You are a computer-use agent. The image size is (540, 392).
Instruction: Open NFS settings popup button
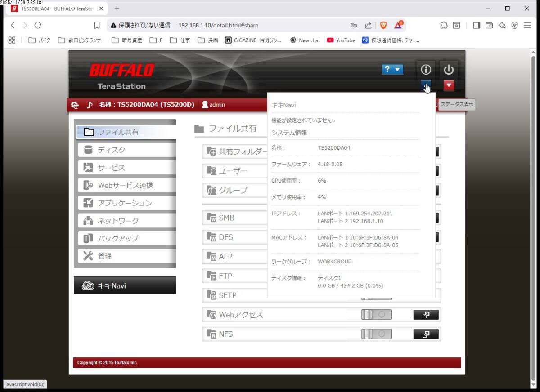pyautogui.click(x=426, y=334)
